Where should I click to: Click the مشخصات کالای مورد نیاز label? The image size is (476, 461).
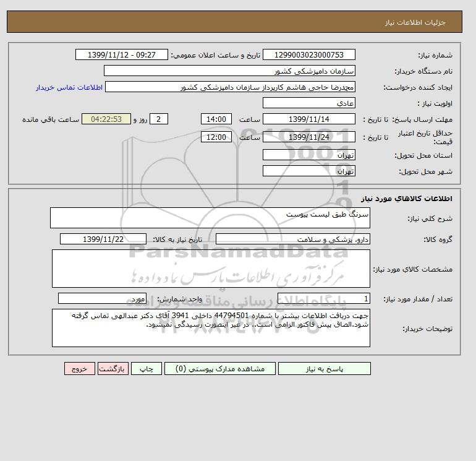point(413,269)
